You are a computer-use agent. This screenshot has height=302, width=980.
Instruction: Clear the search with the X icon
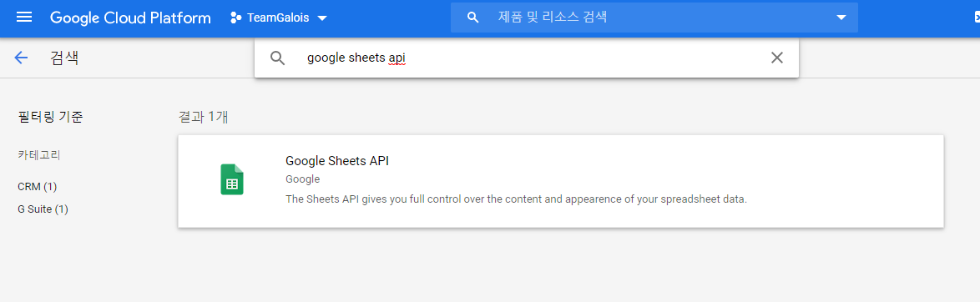(x=777, y=58)
